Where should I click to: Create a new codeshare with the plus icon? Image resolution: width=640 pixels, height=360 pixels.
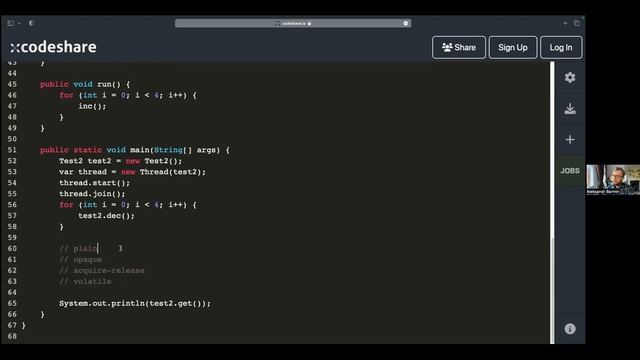tap(570, 140)
